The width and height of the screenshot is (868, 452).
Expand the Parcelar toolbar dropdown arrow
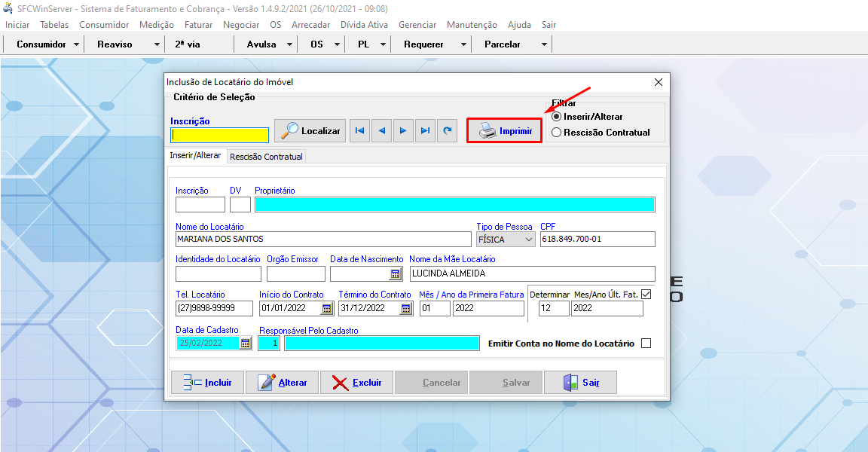point(544,44)
